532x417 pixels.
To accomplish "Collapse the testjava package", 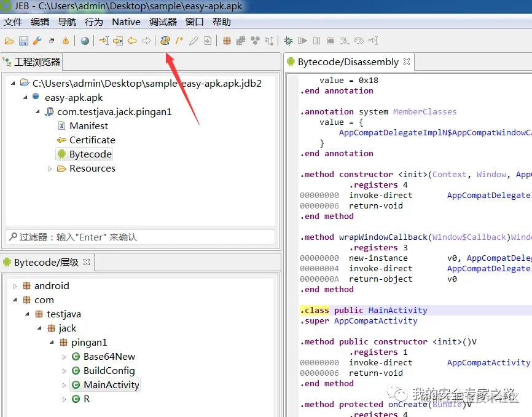I will [x=27, y=314].
